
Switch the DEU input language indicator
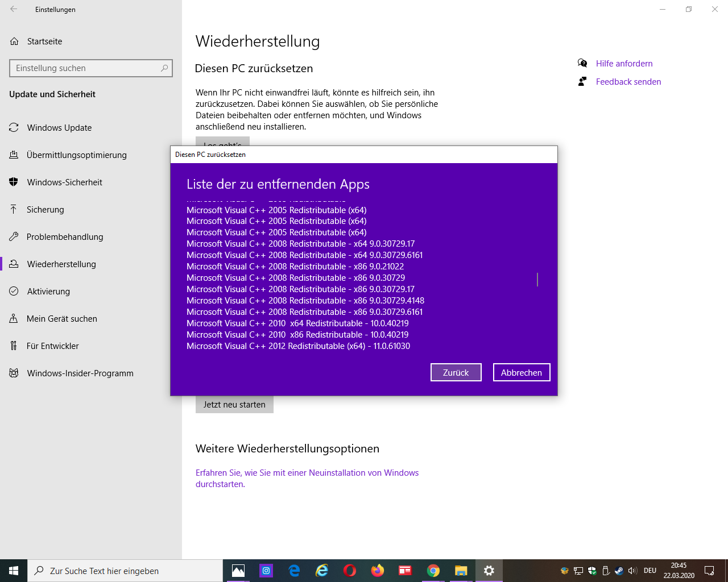click(x=650, y=571)
